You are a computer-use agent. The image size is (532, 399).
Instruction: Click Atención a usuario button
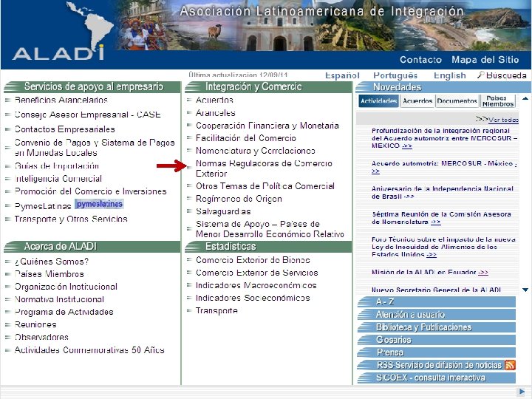pos(437,315)
